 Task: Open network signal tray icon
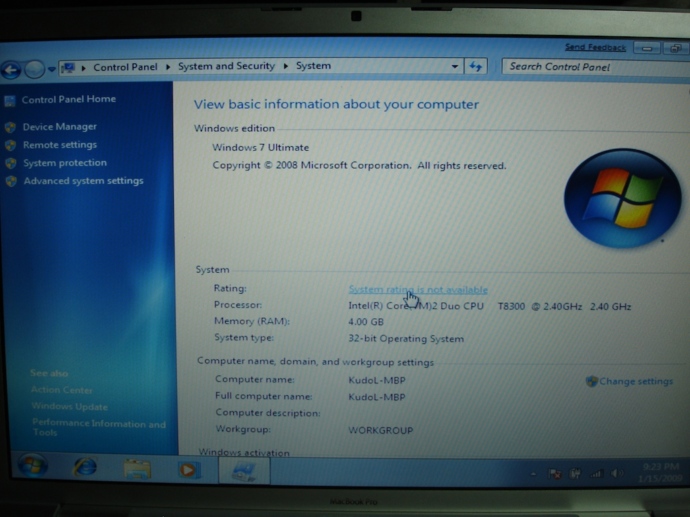pyautogui.click(x=596, y=473)
